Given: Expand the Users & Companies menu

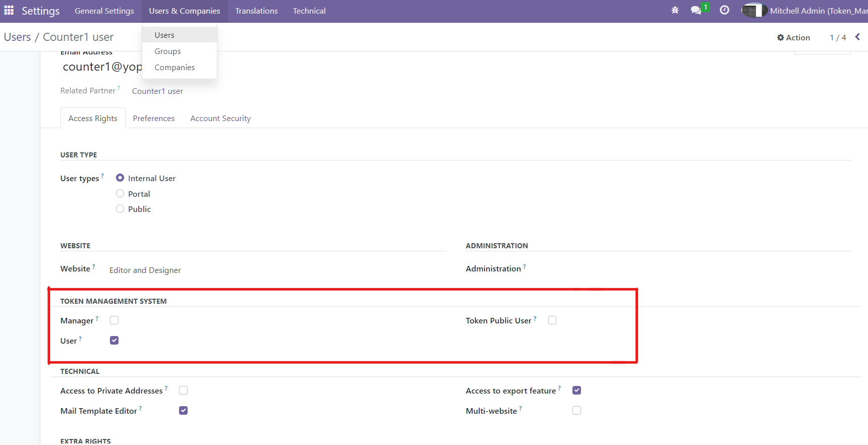Looking at the screenshot, I should [x=185, y=11].
